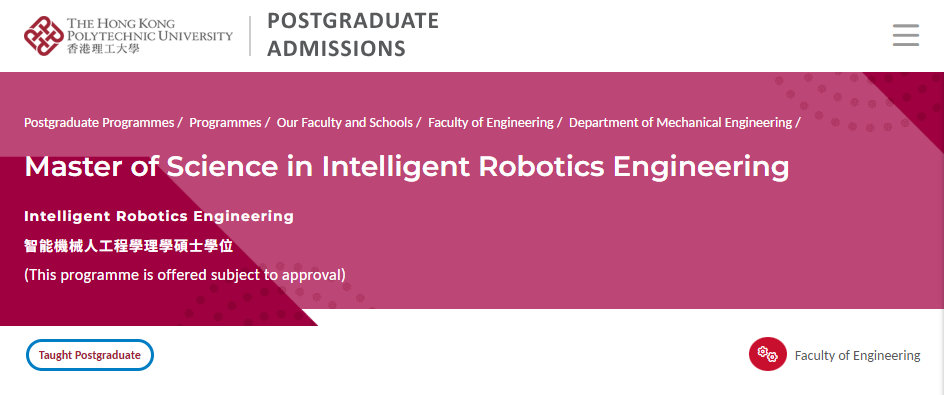
Task: Click the Master of Science in Intelligent Robotics heading
Action: pos(406,167)
